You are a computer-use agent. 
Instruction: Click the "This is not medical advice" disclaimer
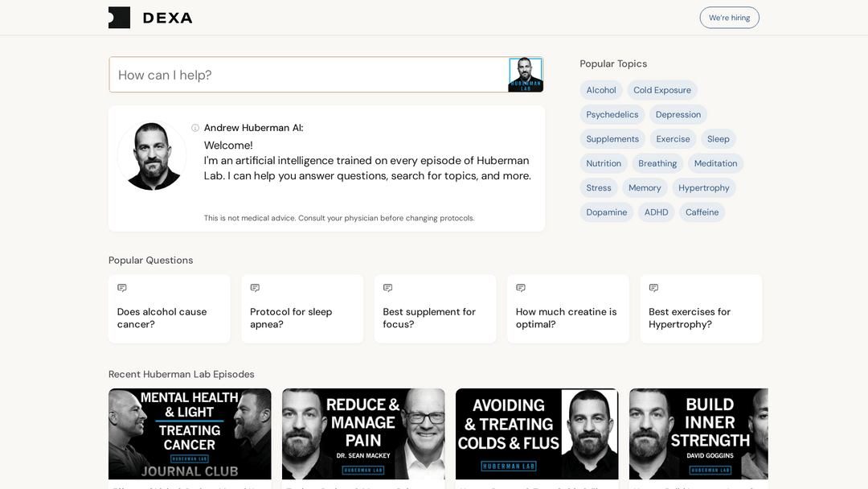[339, 218]
